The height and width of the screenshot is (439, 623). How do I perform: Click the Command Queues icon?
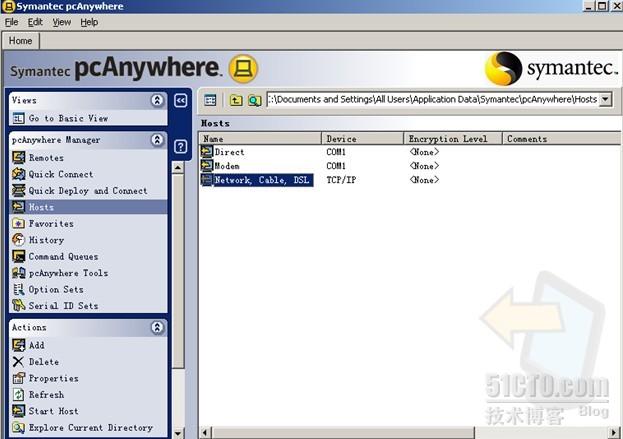[19, 257]
